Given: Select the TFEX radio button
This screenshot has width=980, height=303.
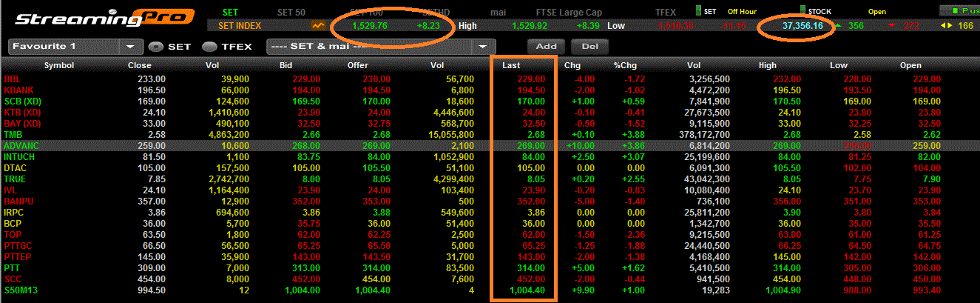Looking at the screenshot, I should pyautogui.click(x=209, y=46).
